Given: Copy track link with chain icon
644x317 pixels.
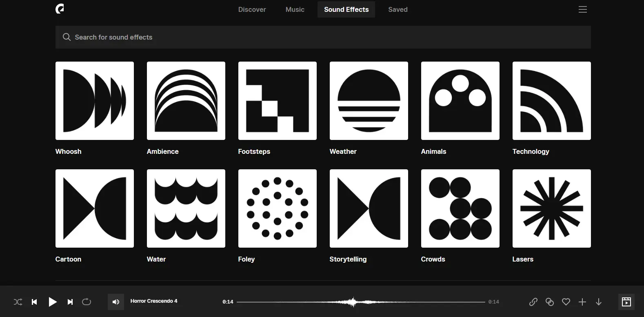Looking at the screenshot, I should pyautogui.click(x=533, y=302).
